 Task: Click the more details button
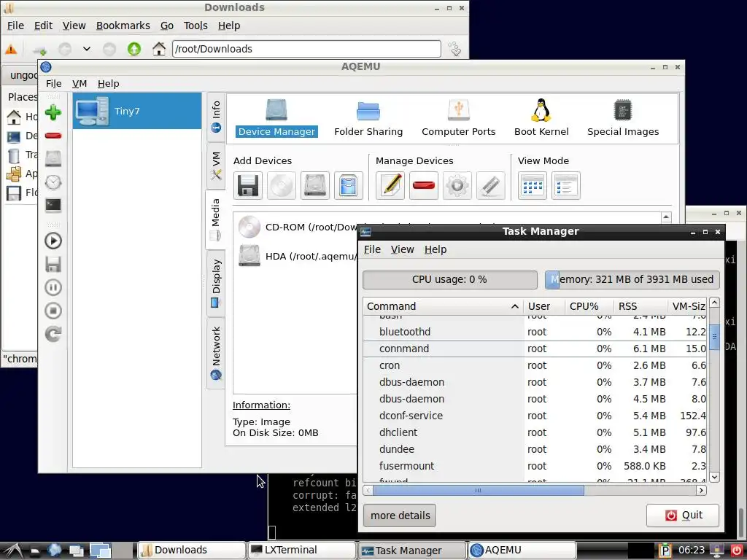tap(400, 516)
